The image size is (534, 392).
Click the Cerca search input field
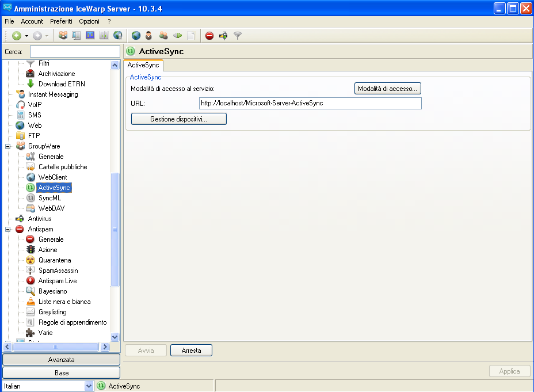point(75,52)
